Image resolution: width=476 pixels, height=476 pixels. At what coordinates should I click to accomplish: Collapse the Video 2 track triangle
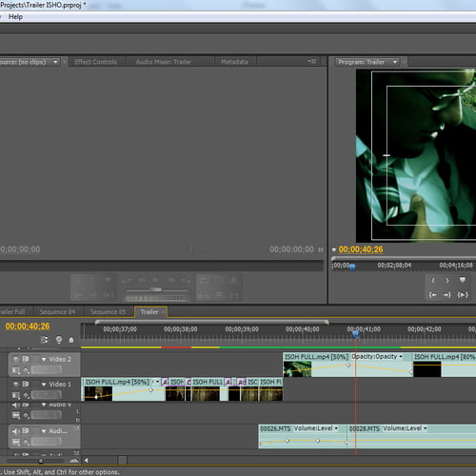[x=44, y=359]
